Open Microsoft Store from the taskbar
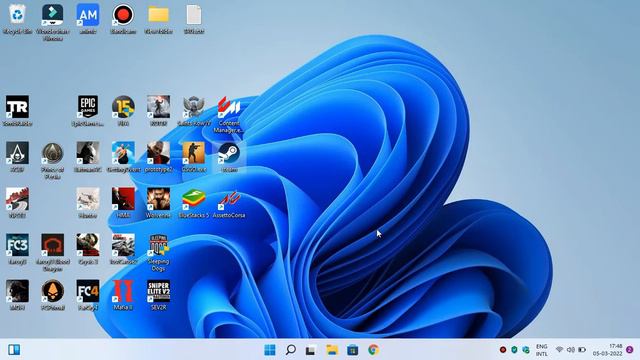 [353, 350]
